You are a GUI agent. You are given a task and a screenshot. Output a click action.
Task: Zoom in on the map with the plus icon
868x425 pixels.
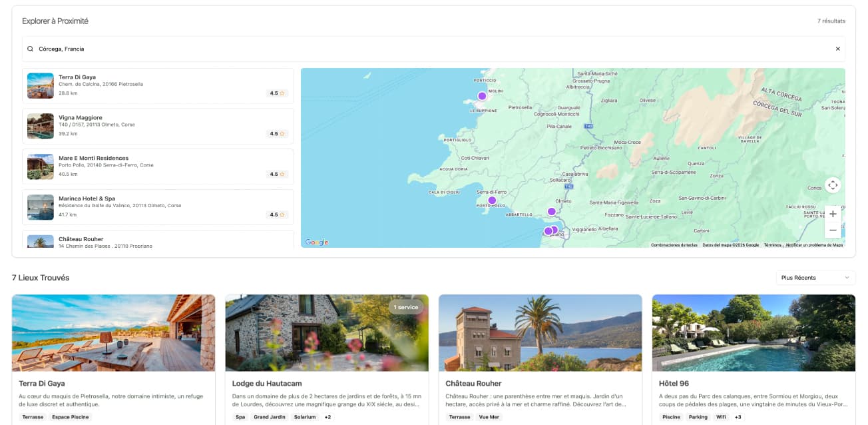click(833, 214)
